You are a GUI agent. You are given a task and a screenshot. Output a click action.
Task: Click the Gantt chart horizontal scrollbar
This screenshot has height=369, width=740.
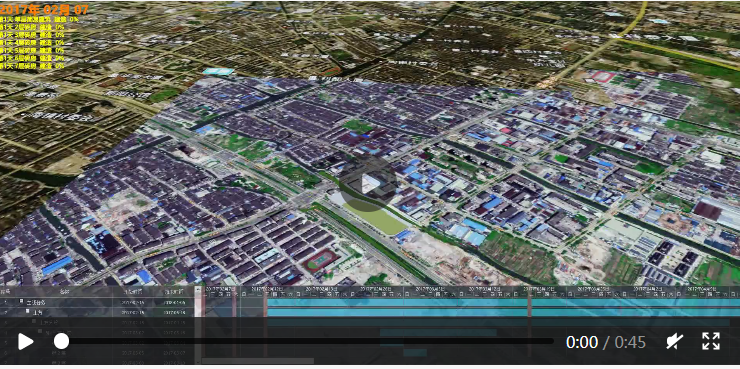pyautogui.click(x=258, y=361)
